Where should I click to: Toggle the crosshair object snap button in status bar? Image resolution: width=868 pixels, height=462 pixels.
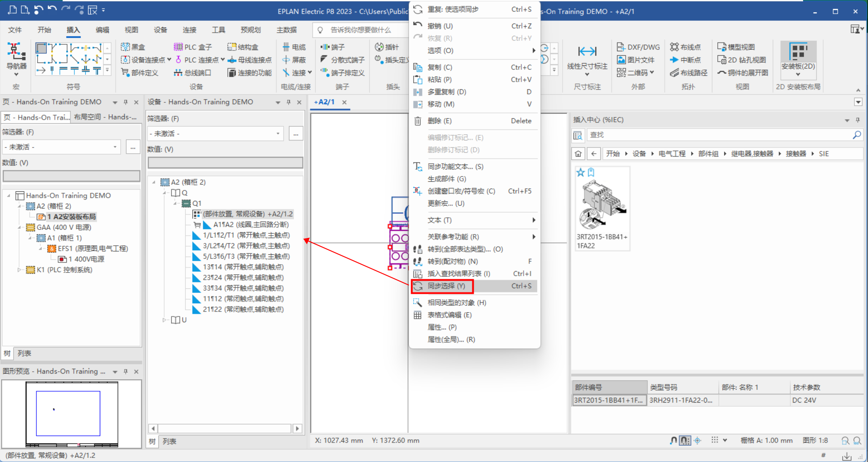(x=698, y=441)
